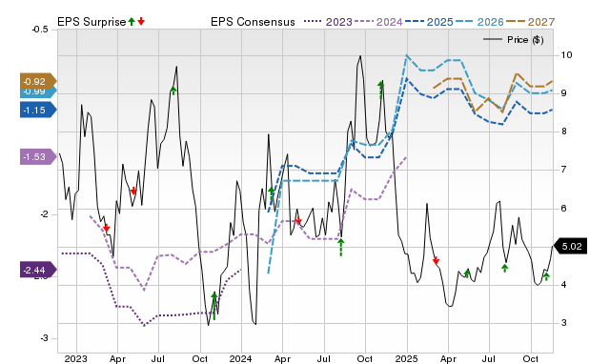Viewport: 610px width, 364px height.
Task: Click the black 5.02 current price tag
Action: pyautogui.click(x=570, y=246)
